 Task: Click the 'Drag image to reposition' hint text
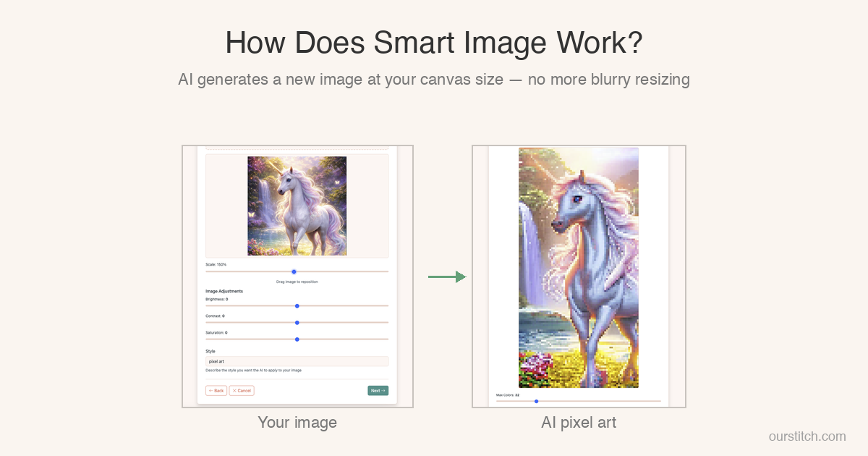point(297,282)
